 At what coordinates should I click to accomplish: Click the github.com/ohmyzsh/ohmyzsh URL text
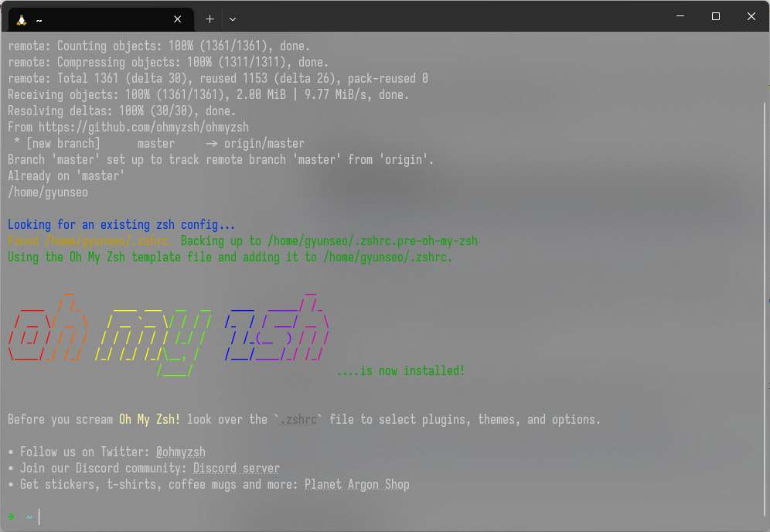pos(144,128)
